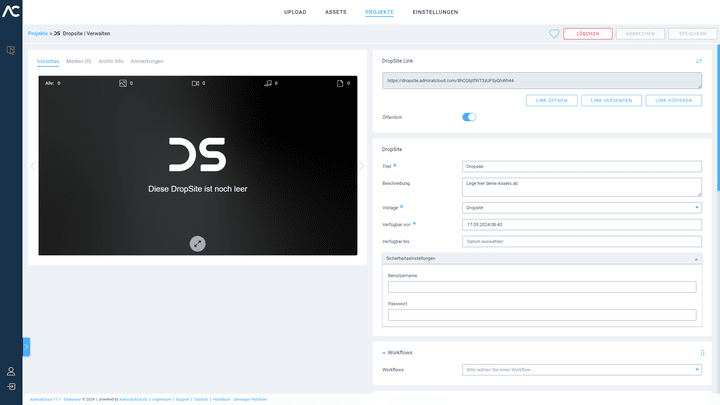Click the sidebar selection panel icon

pos(11,50)
